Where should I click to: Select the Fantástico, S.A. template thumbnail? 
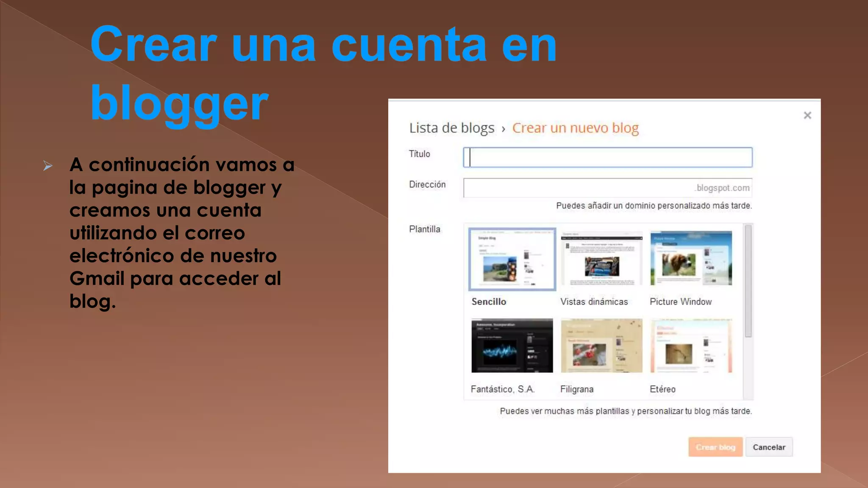coord(512,346)
